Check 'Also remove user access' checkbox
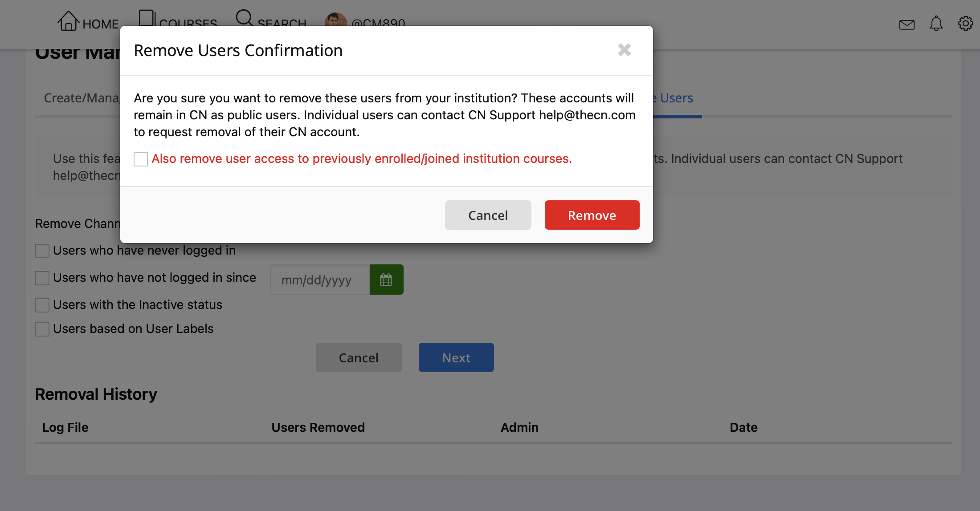Image resolution: width=980 pixels, height=511 pixels. [x=141, y=159]
